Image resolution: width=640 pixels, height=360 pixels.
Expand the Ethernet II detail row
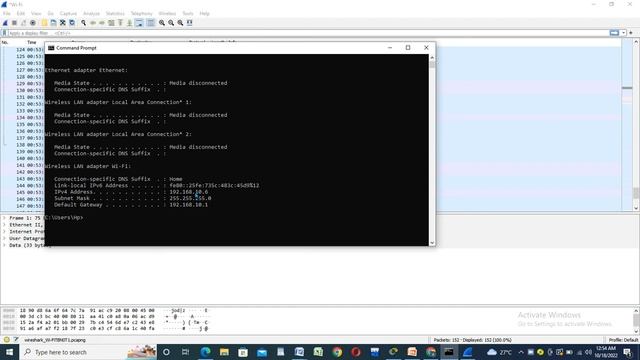point(4,225)
